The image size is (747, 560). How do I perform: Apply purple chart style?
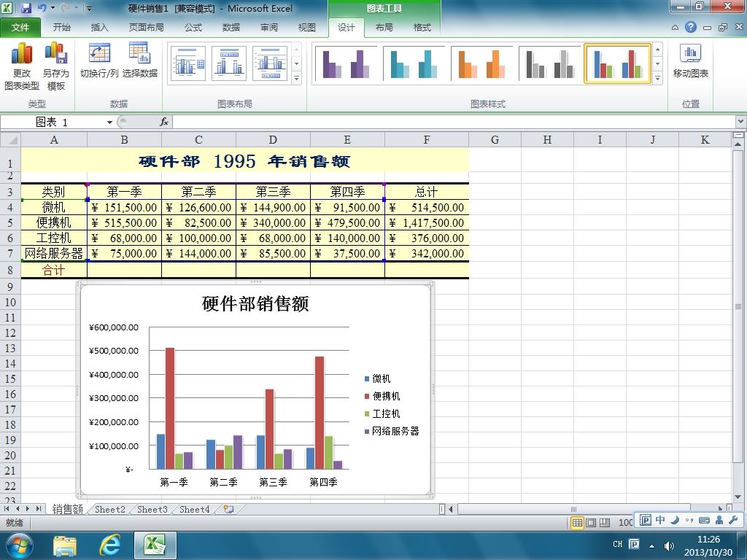346,64
